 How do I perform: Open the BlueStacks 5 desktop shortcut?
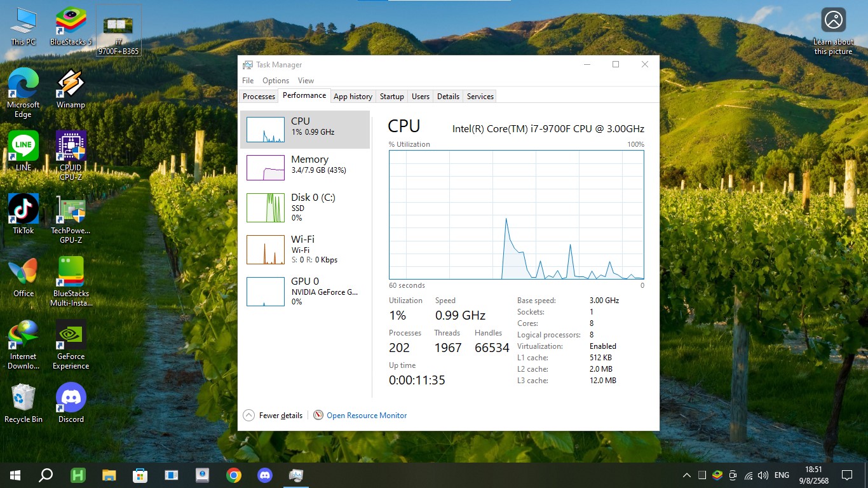coord(71,22)
